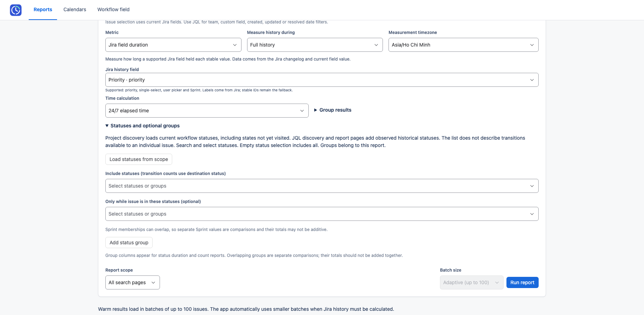Click the 'Jira history field' label
This screenshot has width=644, height=315.
(122, 70)
